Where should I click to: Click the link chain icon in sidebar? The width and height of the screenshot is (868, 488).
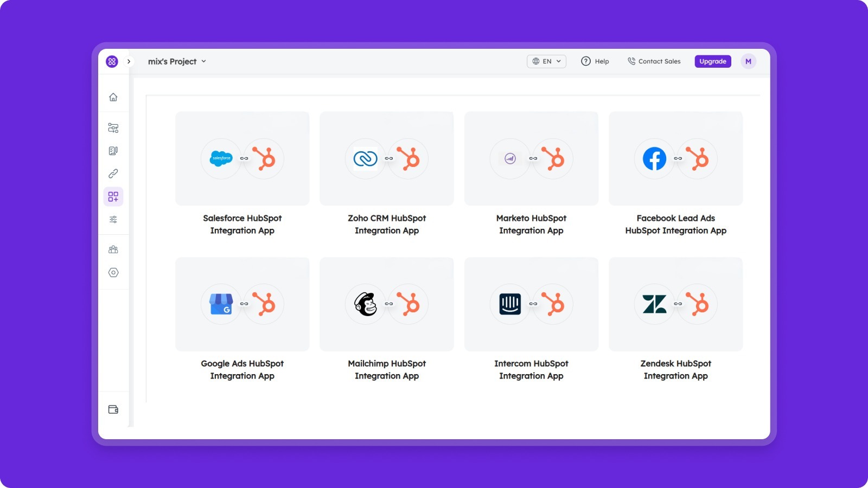[x=113, y=174]
